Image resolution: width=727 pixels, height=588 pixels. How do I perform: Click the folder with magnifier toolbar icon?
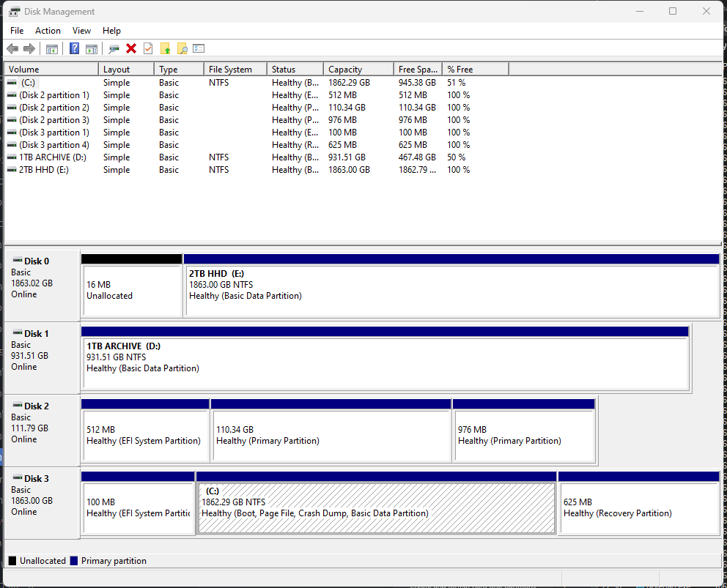point(182,49)
